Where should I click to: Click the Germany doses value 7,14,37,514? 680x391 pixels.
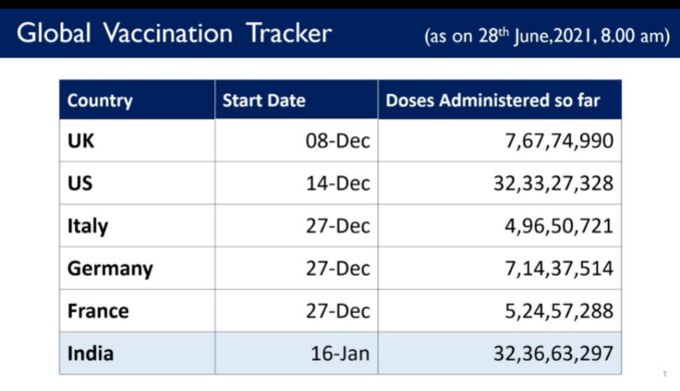coord(559,268)
